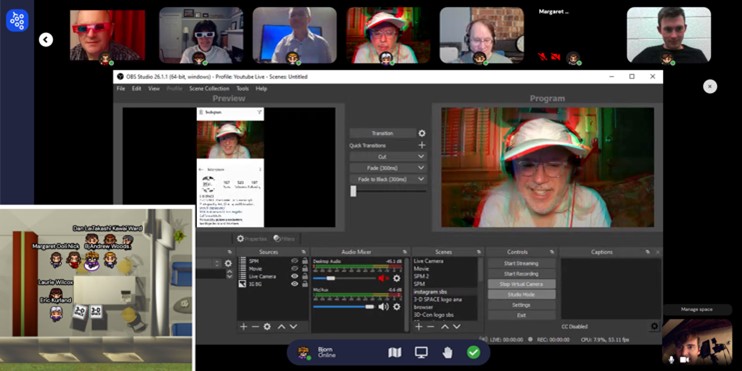The width and height of the screenshot is (742, 371).
Task: Open the Tools menu
Action: pyautogui.click(x=243, y=88)
